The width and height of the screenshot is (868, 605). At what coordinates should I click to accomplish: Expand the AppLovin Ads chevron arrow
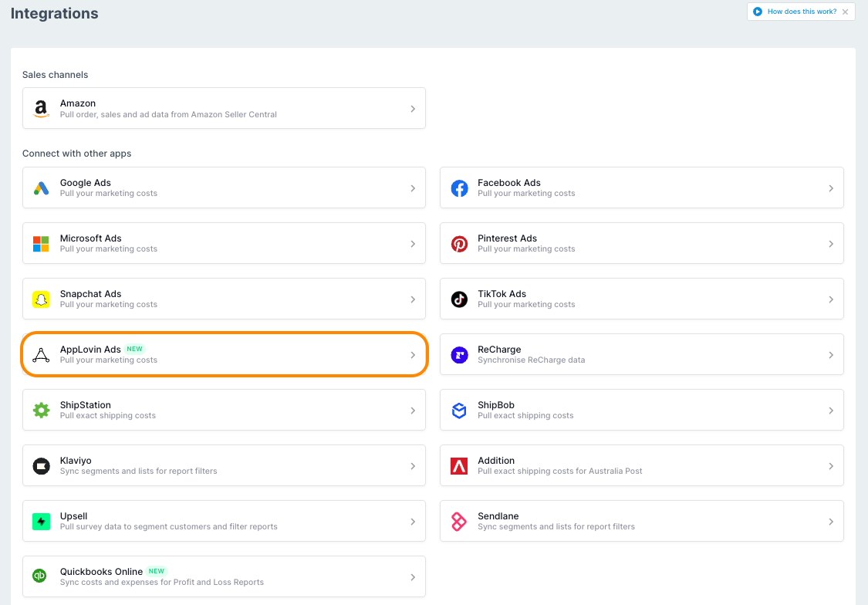tap(413, 355)
